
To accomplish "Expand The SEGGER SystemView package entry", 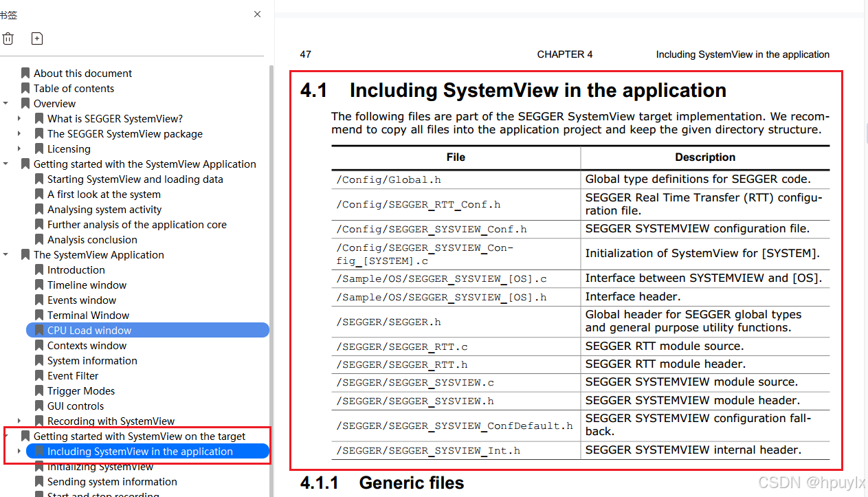I will [19, 133].
